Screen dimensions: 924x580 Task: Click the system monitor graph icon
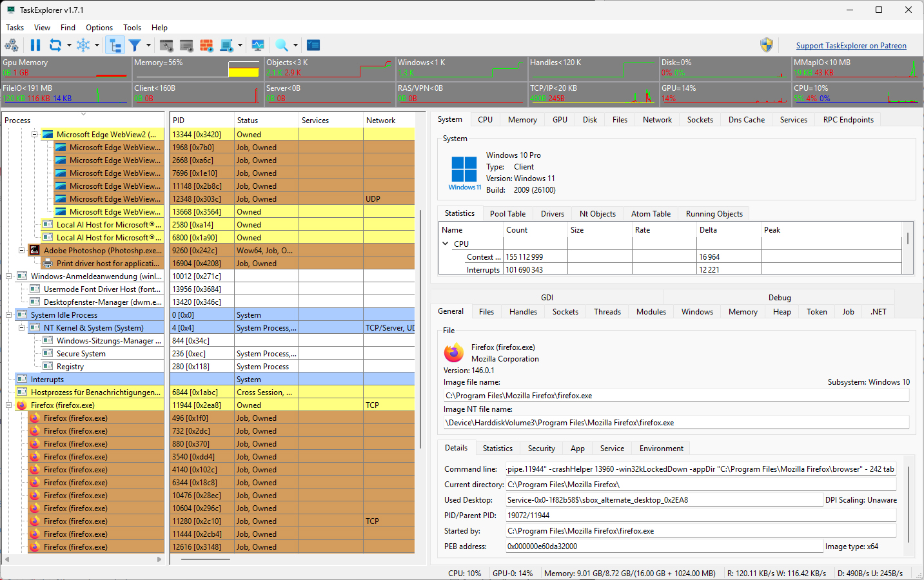[x=258, y=45]
